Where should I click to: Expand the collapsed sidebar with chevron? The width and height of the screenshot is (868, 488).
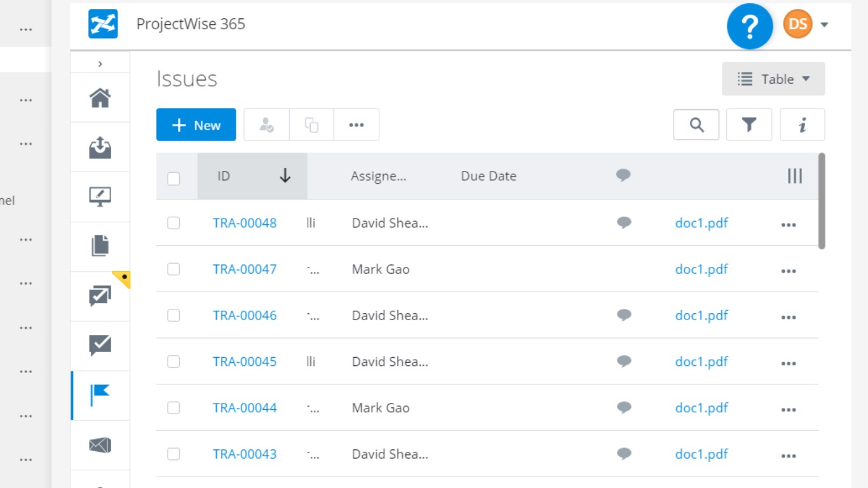click(100, 64)
